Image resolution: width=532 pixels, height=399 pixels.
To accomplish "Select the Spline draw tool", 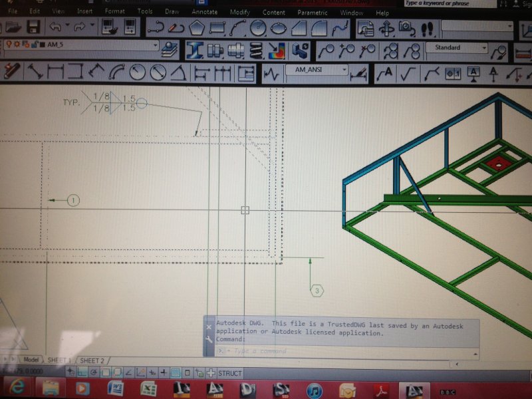I will click(x=340, y=29).
